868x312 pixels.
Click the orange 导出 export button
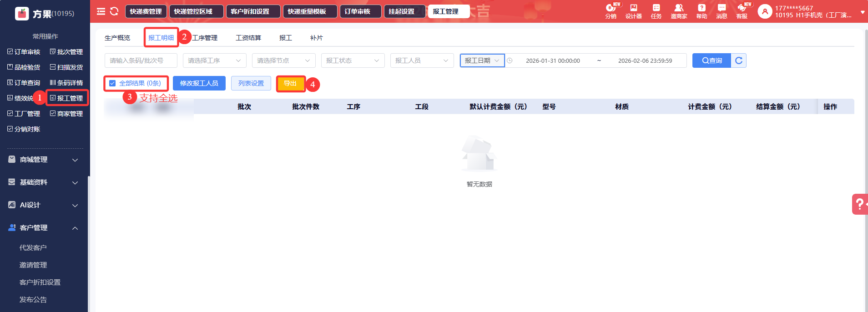pos(290,83)
